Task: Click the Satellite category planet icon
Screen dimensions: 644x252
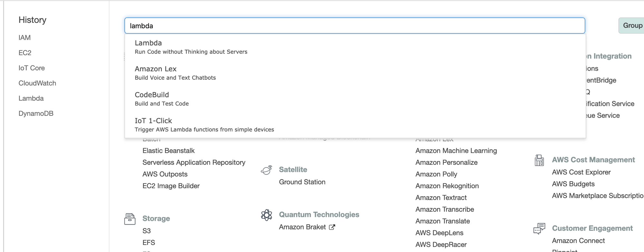Action: click(266, 170)
